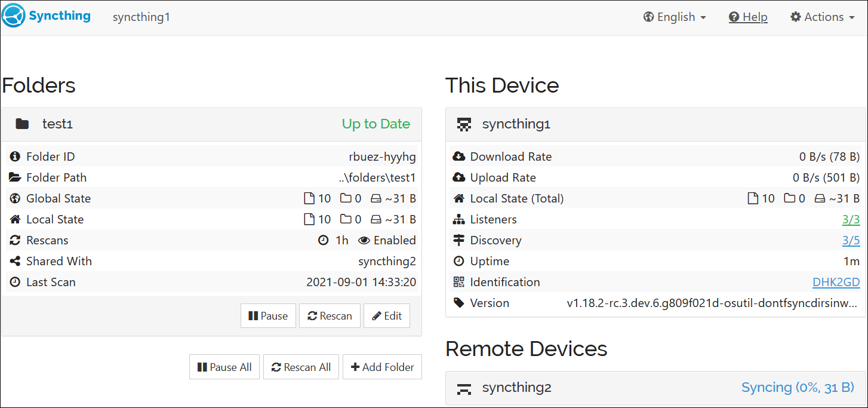This screenshot has height=408, width=868.
Task: Click the folder ID rbuez-hyyhg
Action: tap(383, 157)
